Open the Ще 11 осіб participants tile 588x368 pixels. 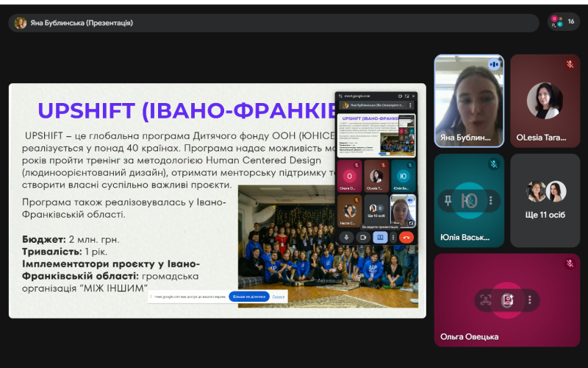point(545,200)
